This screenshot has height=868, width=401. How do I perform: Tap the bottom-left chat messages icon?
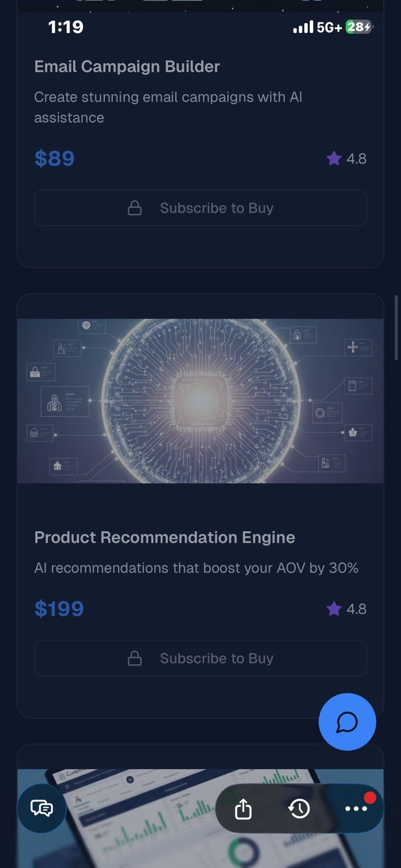[42, 808]
